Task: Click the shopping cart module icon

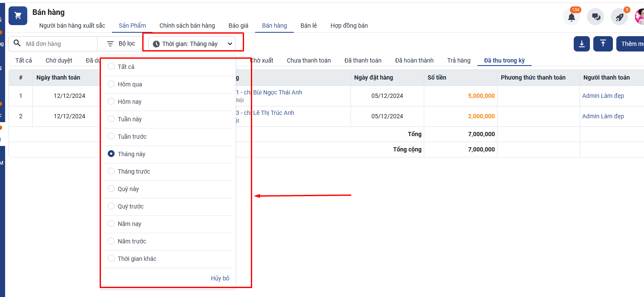Action: click(18, 16)
